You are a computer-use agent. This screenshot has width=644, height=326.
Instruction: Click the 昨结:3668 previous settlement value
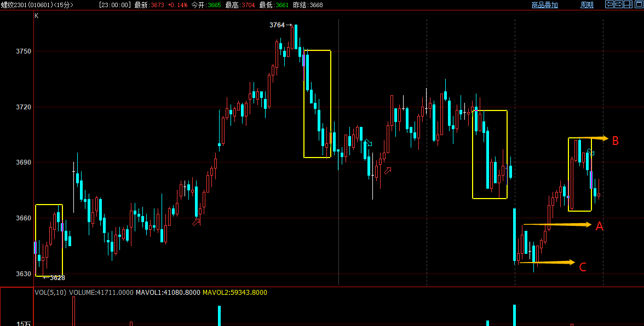[308, 5]
